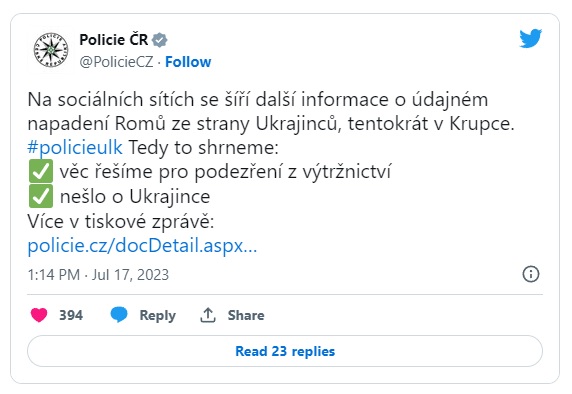Click the Twitter bird logo
This screenshot has width=572, height=394.
click(530, 38)
